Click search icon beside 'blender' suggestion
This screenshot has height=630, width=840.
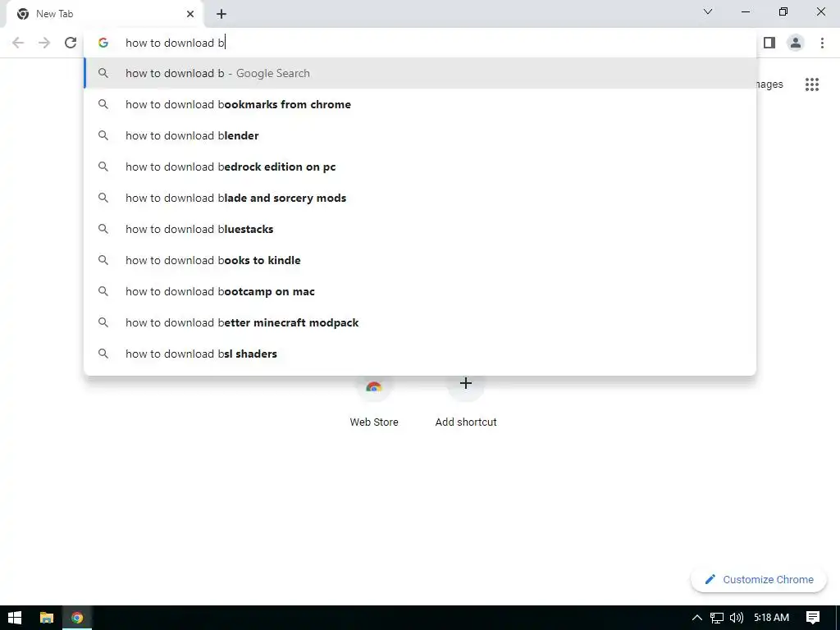[x=103, y=135]
